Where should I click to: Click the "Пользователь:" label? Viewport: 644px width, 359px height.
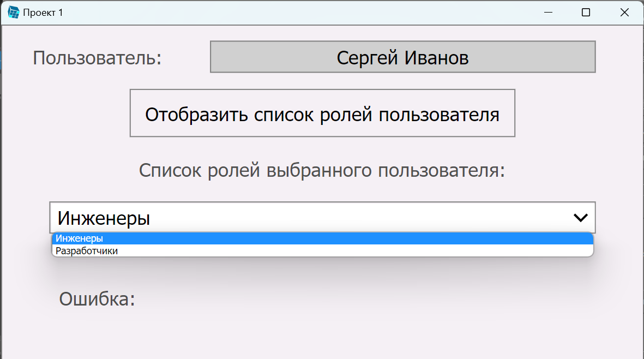tap(96, 57)
